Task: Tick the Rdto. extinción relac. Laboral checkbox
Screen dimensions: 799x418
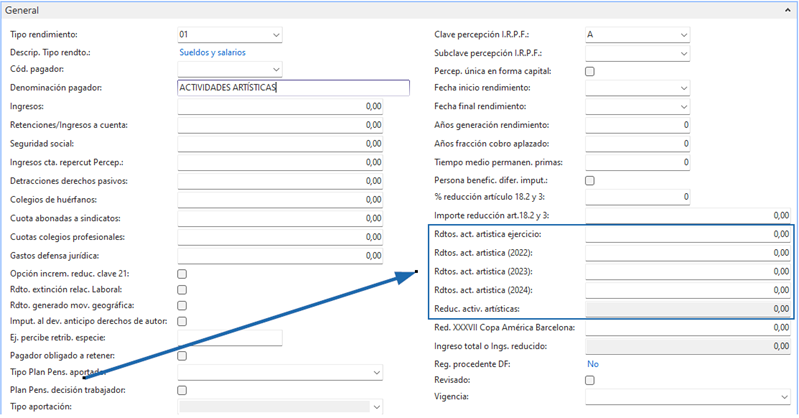Action: pyautogui.click(x=182, y=290)
